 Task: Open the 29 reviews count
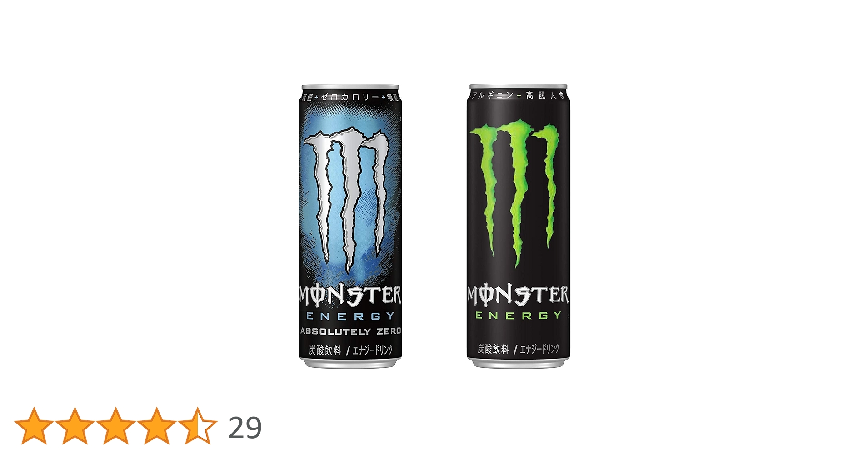(245, 428)
